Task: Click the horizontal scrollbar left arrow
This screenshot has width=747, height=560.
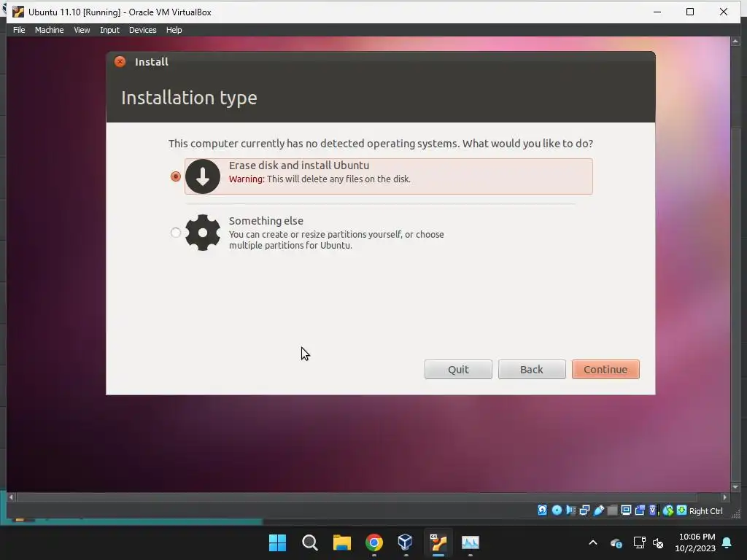Action: coord(11,497)
